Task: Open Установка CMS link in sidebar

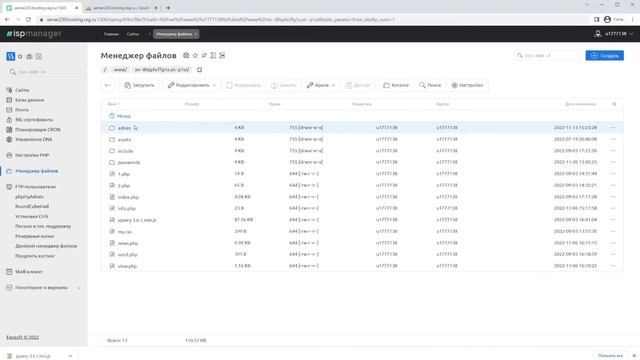Action: tap(31, 216)
